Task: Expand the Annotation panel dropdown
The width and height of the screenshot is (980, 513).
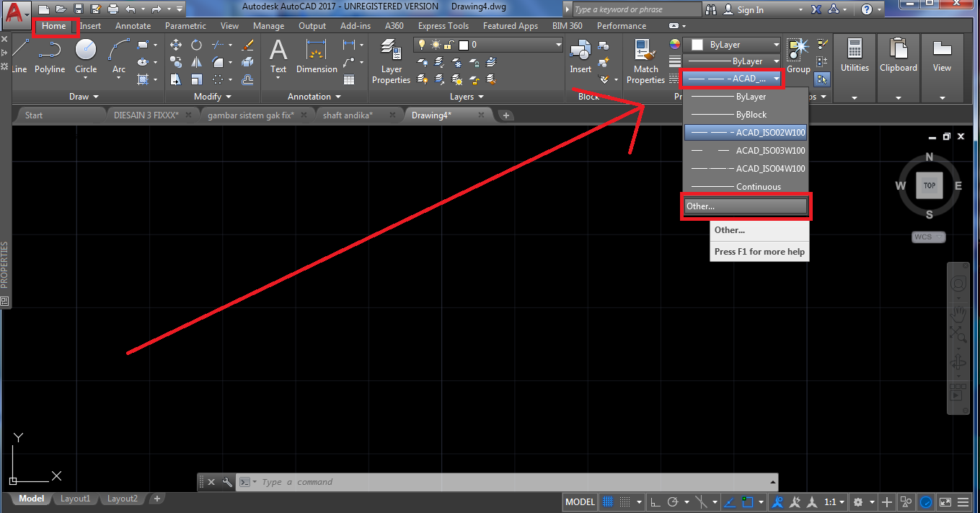Action: [314, 97]
